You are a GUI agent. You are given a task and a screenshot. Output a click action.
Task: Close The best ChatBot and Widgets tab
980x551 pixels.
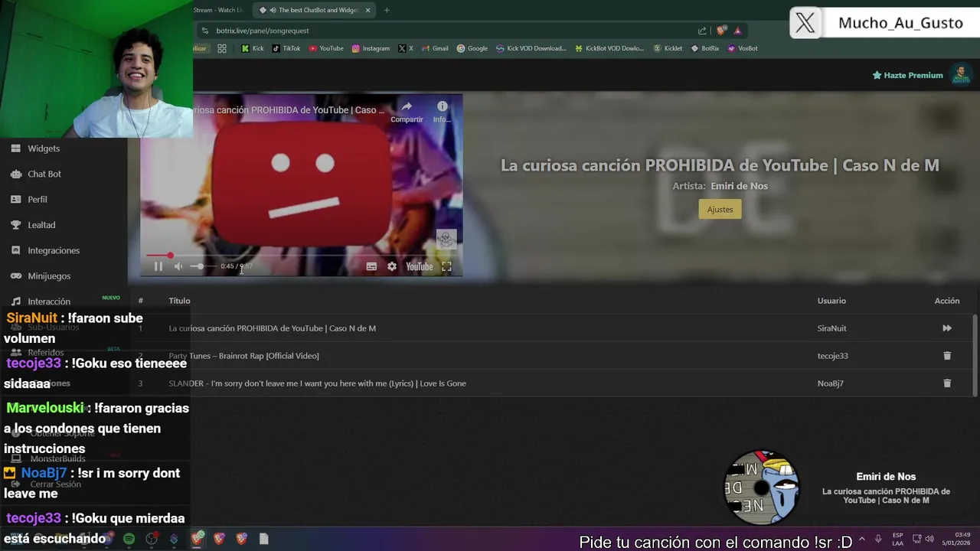click(x=367, y=10)
